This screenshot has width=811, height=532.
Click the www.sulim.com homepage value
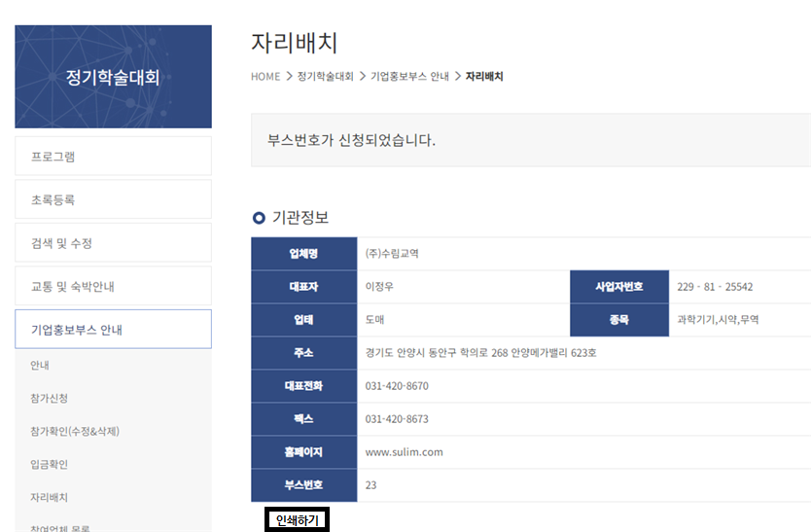tap(404, 452)
